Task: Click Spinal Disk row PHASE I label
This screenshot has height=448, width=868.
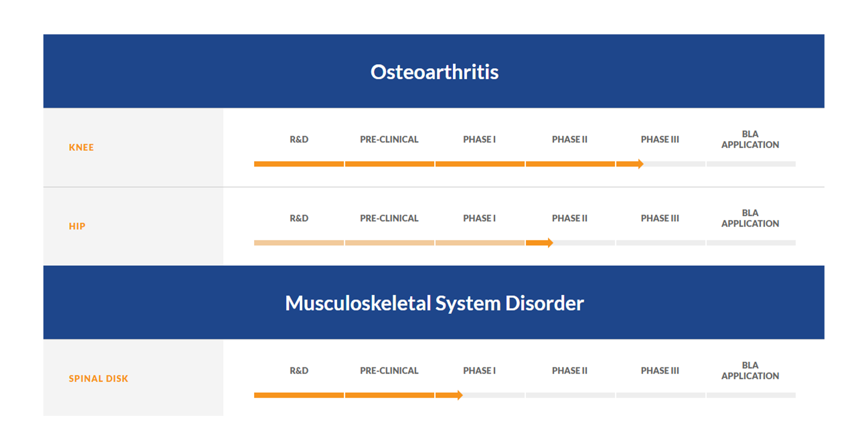Action: point(479,371)
